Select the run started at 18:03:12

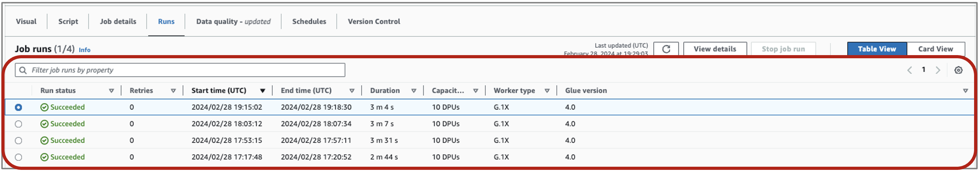click(18, 124)
